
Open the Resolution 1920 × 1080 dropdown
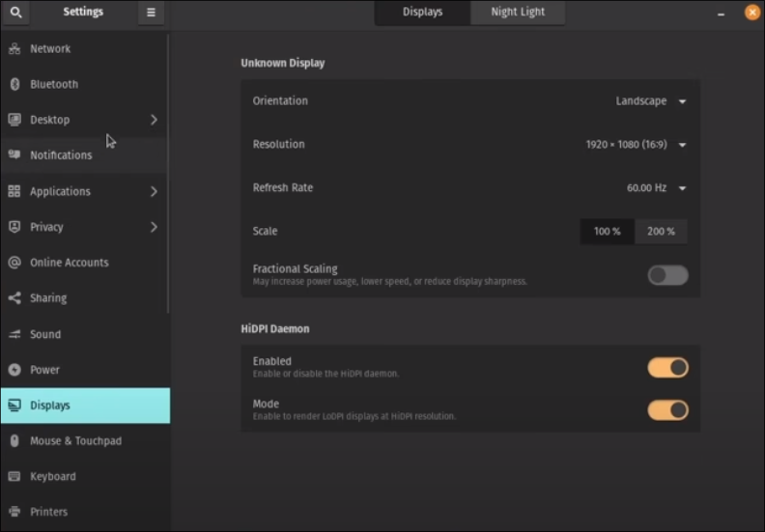tap(636, 144)
